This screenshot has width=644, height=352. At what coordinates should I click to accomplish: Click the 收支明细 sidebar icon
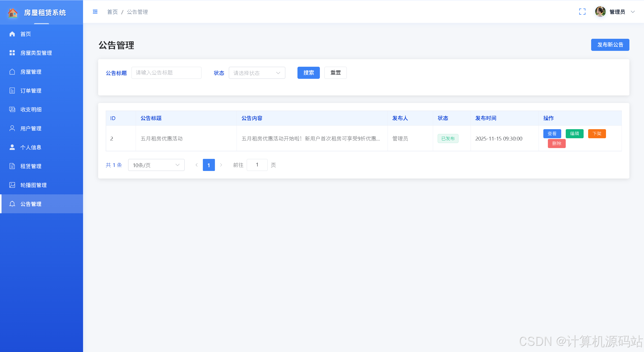tap(12, 109)
